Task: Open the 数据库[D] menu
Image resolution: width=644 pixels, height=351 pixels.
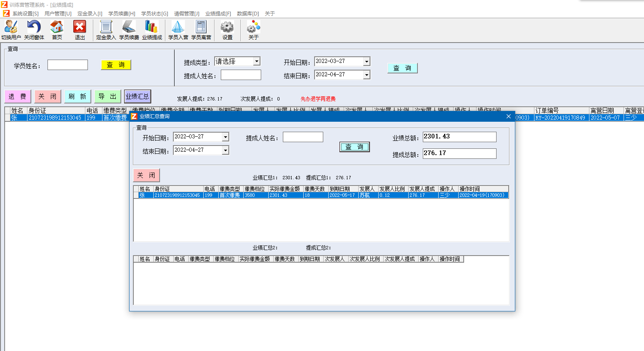Action: 248,14
